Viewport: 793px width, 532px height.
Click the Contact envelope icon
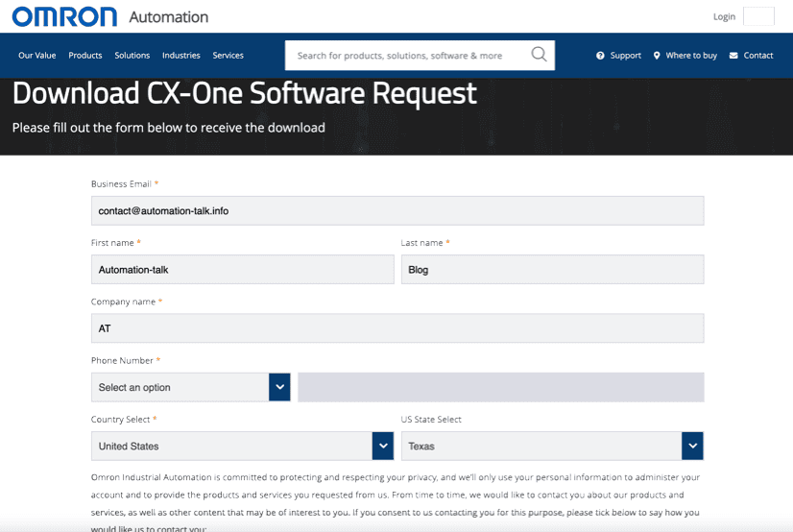733,56
